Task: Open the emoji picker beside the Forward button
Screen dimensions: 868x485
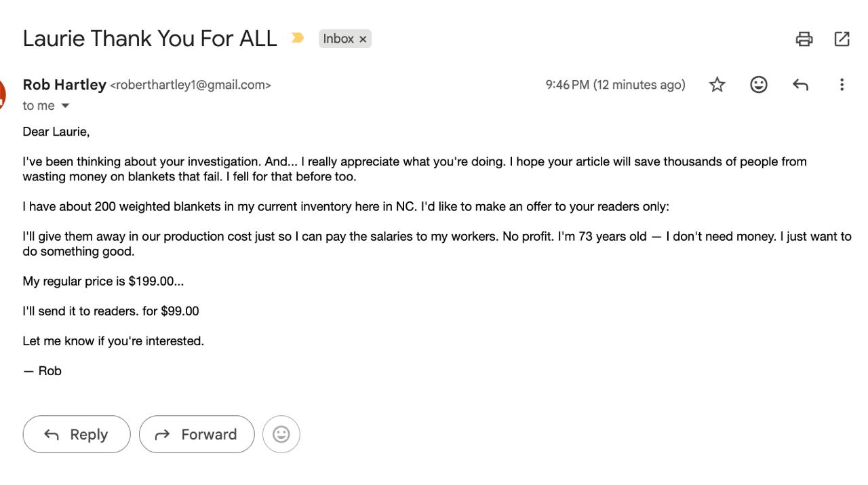Action: coord(281,434)
